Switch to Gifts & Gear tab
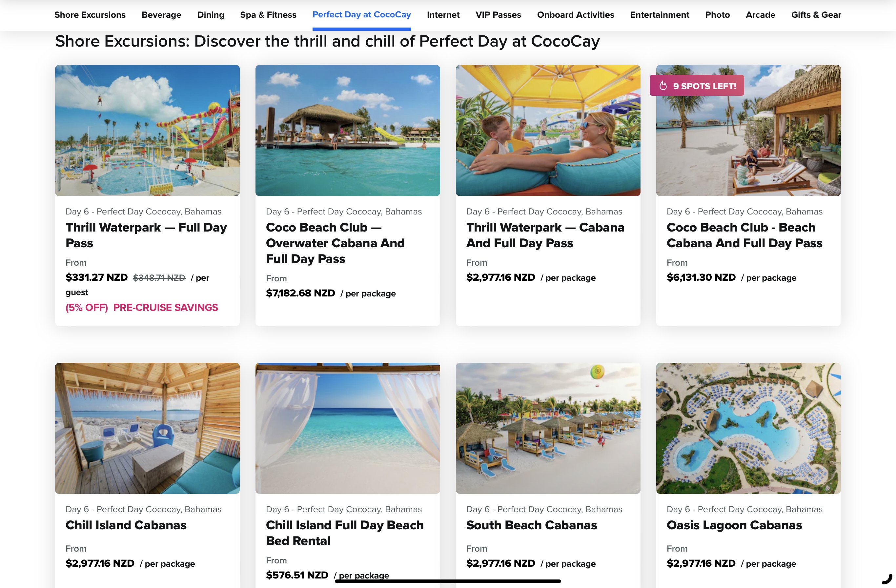 pos(816,15)
